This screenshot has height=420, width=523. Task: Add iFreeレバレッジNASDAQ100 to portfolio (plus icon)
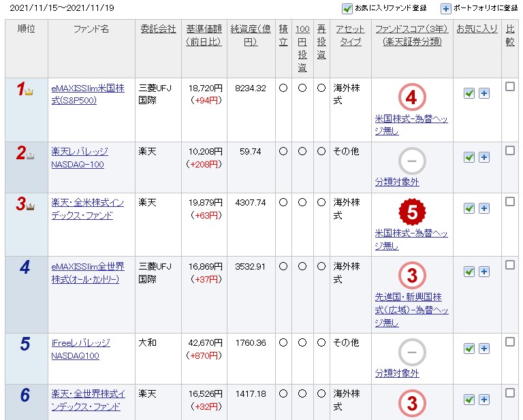[484, 349]
